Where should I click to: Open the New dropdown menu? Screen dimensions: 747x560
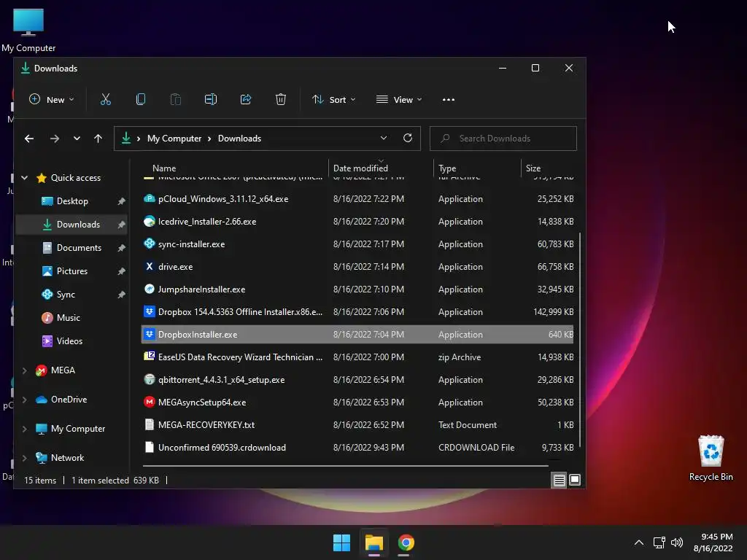(x=52, y=99)
